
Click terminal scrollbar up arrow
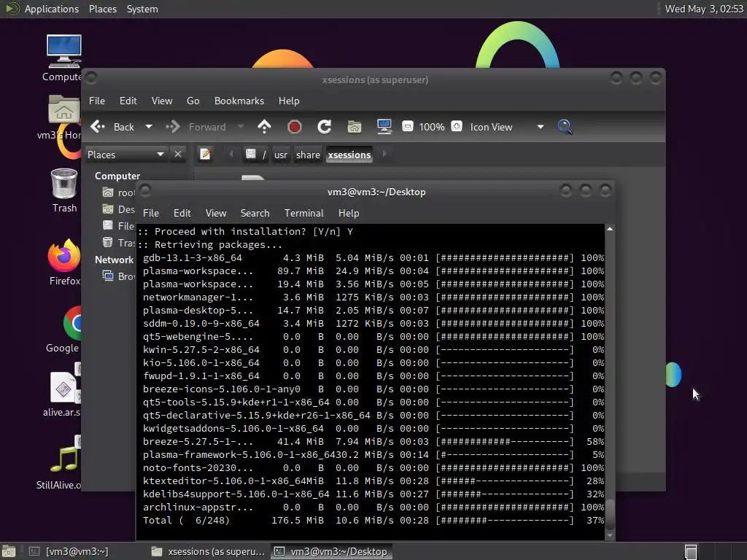coord(610,229)
